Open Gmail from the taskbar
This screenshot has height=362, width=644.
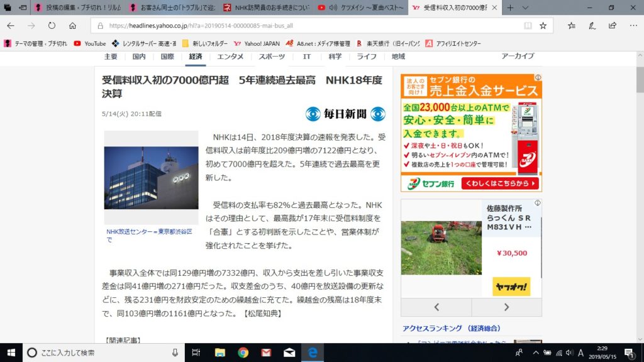click(266, 353)
